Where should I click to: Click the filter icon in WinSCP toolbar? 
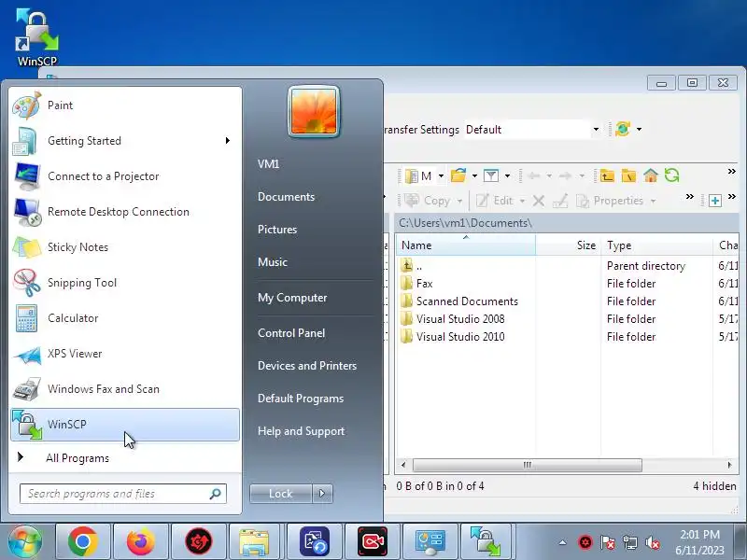pos(491,176)
